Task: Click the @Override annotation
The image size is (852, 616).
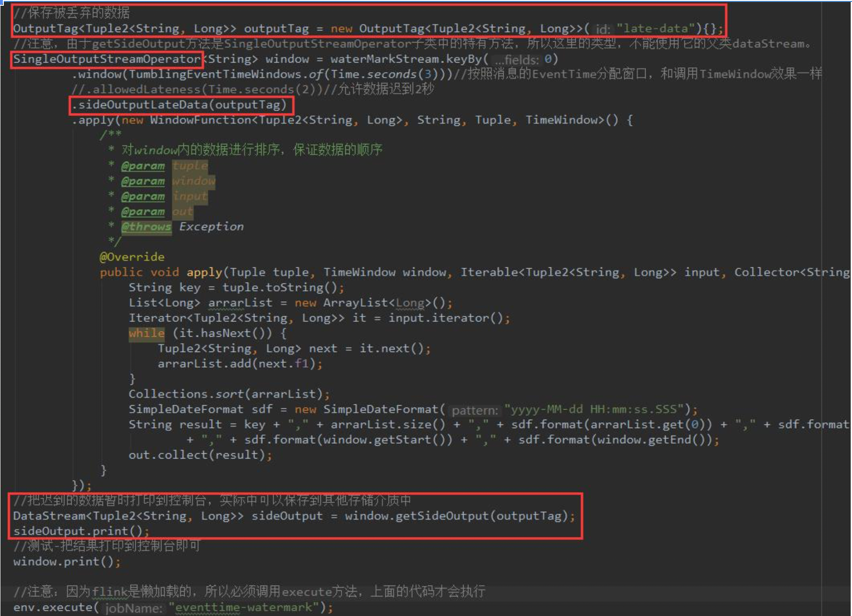Action: click(x=132, y=257)
